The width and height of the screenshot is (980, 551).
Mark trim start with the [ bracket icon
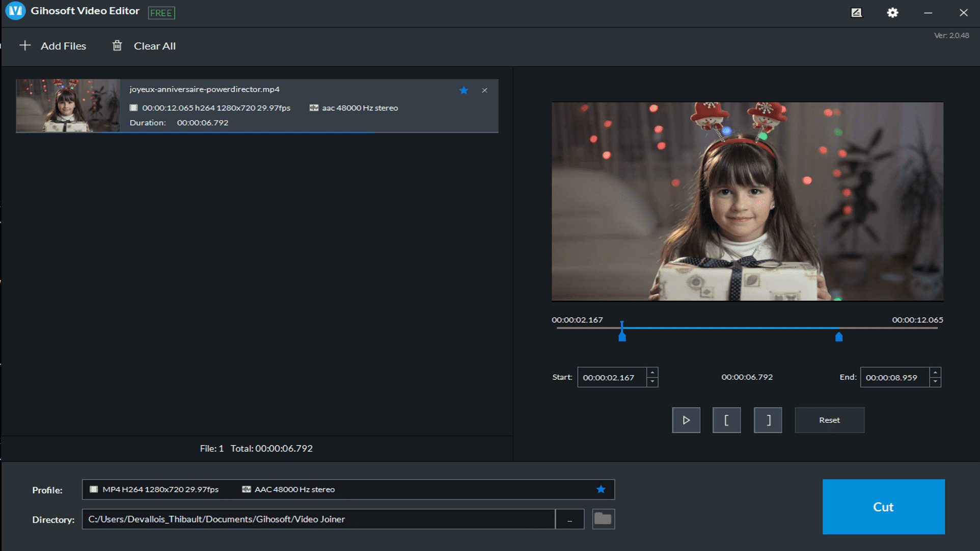coord(727,420)
